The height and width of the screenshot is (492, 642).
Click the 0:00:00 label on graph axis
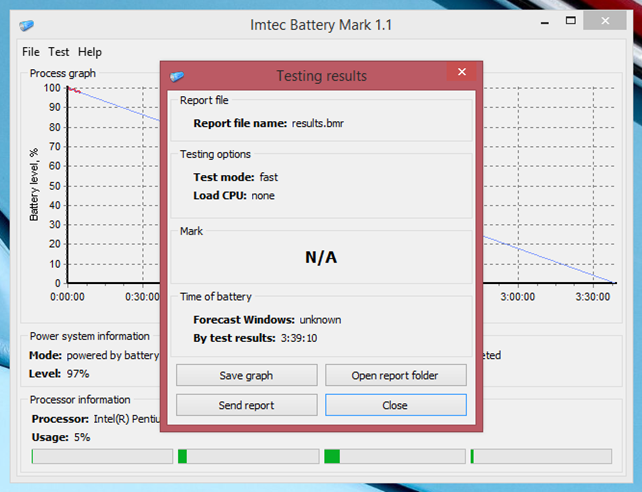[x=68, y=297]
